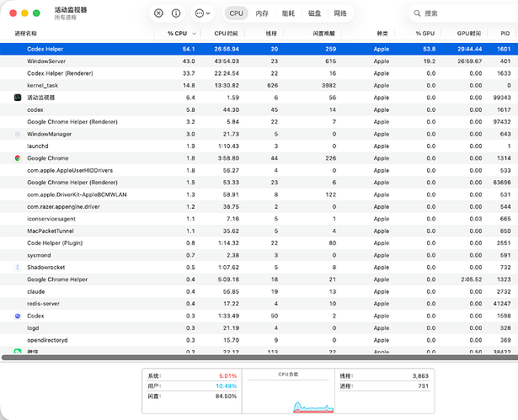This screenshot has width=518, height=420.
Task: Click the Codex app icon in the list
Action: [18, 316]
